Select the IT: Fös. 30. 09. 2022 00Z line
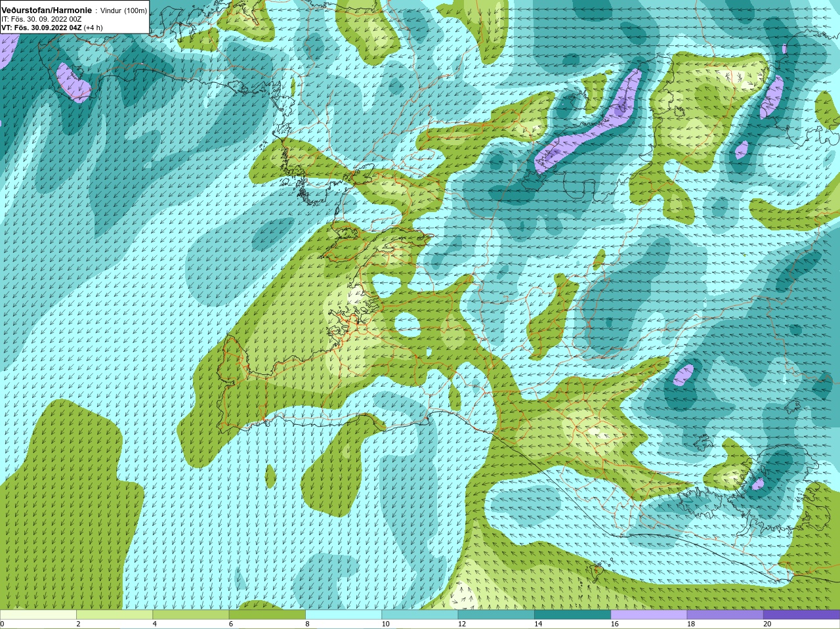This screenshot has height=629, width=840. click(41, 19)
